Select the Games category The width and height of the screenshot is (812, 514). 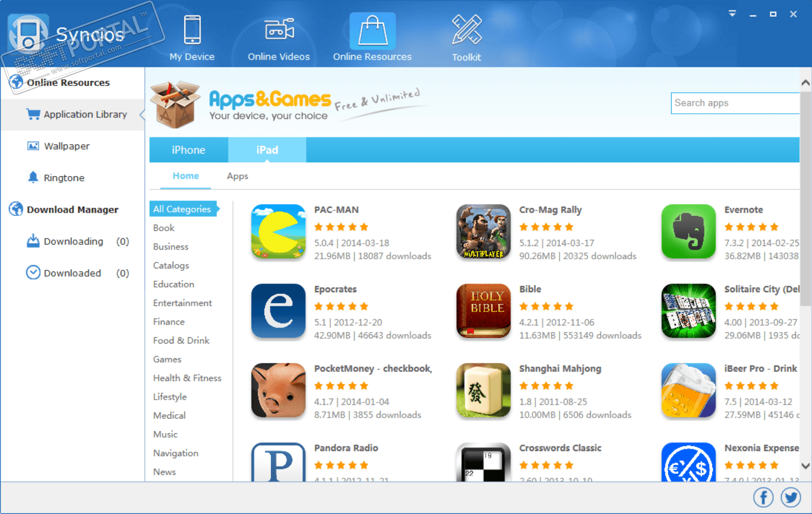[167, 359]
